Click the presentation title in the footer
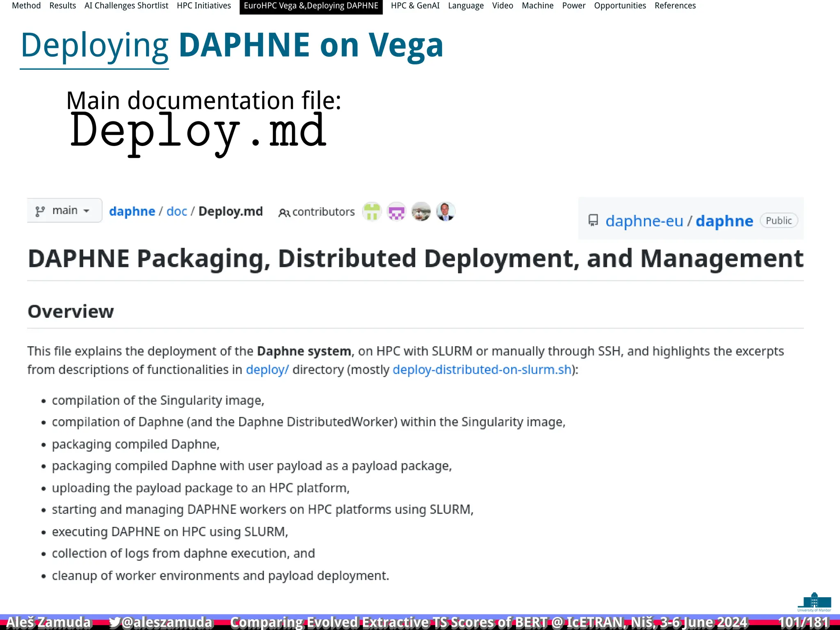840x630 pixels. click(489, 622)
